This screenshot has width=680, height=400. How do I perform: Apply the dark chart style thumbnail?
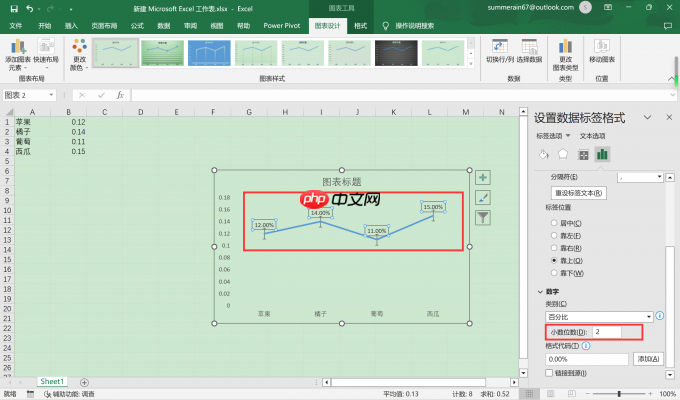396,53
